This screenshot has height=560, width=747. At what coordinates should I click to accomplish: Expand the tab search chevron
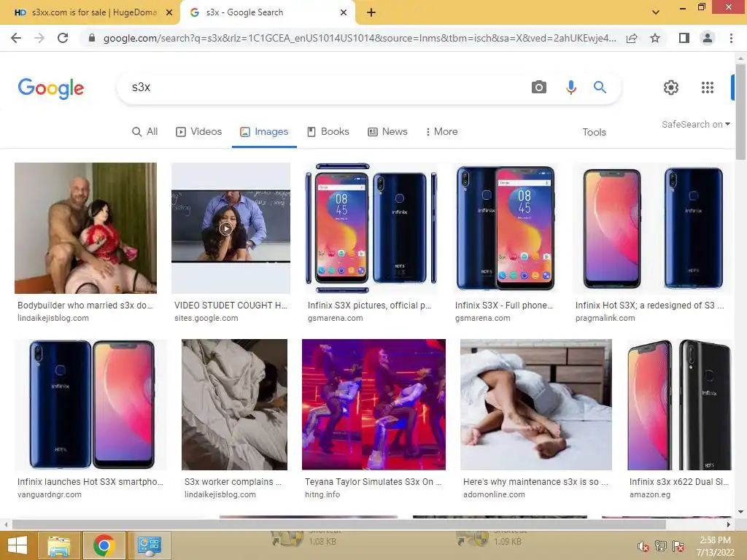656,12
